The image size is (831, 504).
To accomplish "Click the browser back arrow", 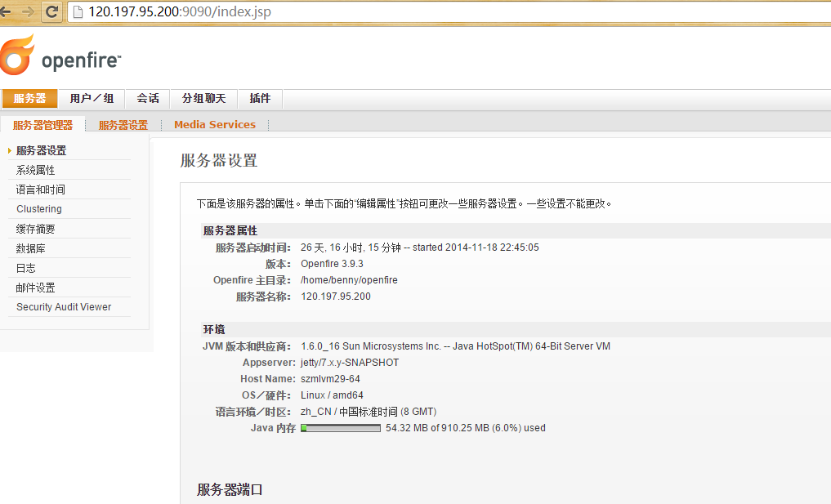I will 5,11.
